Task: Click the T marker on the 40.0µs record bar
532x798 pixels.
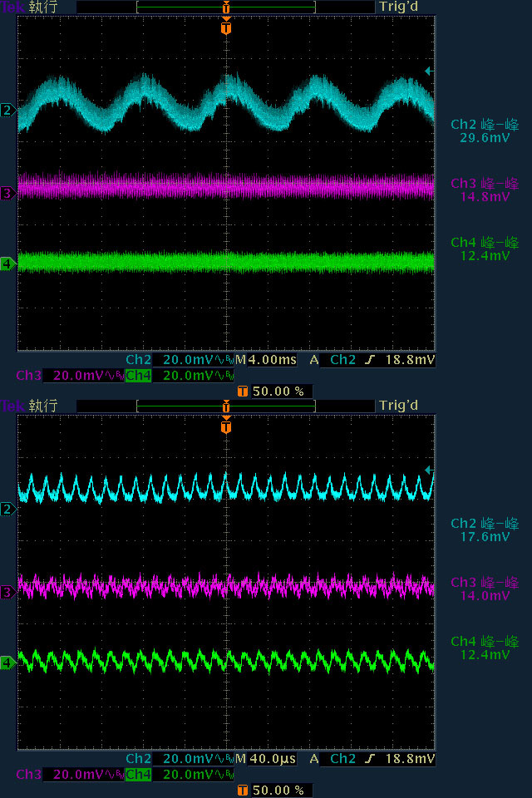Action: coord(226,406)
